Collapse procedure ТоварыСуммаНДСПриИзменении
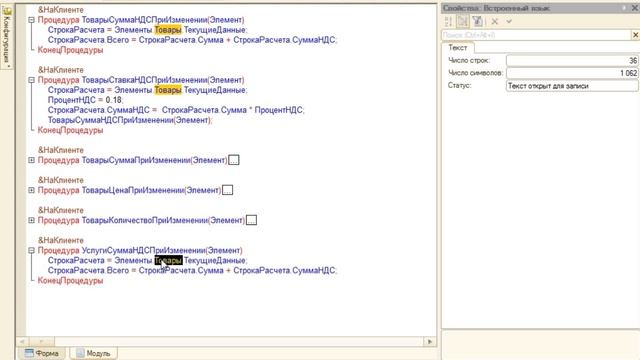The height and width of the screenshot is (360, 640). pyautogui.click(x=31, y=20)
